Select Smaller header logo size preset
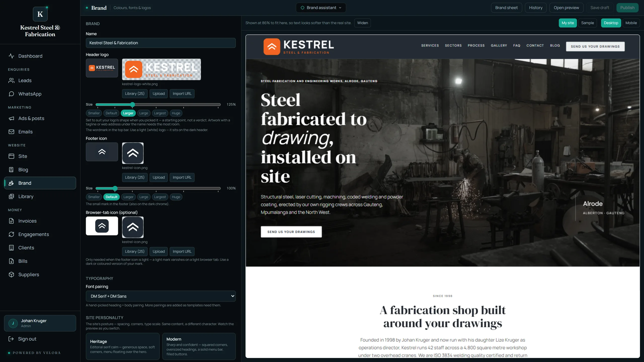The width and height of the screenshot is (644, 362). click(94, 113)
